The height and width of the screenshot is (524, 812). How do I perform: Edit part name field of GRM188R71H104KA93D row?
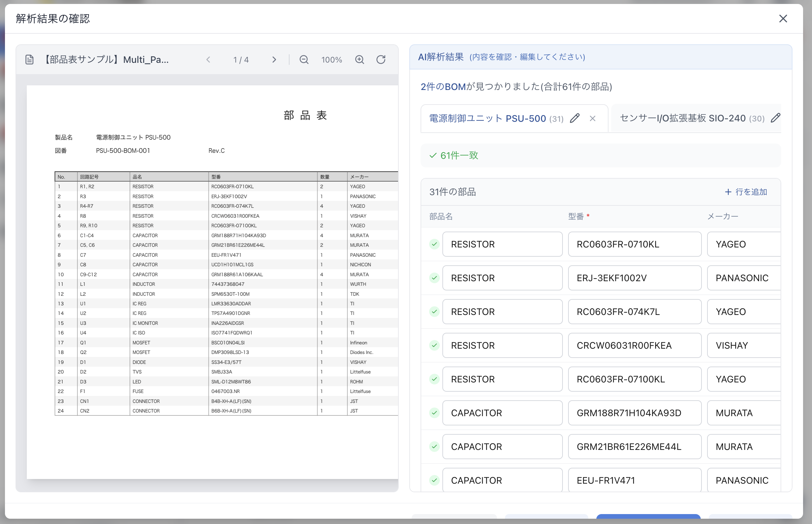pos(502,413)
